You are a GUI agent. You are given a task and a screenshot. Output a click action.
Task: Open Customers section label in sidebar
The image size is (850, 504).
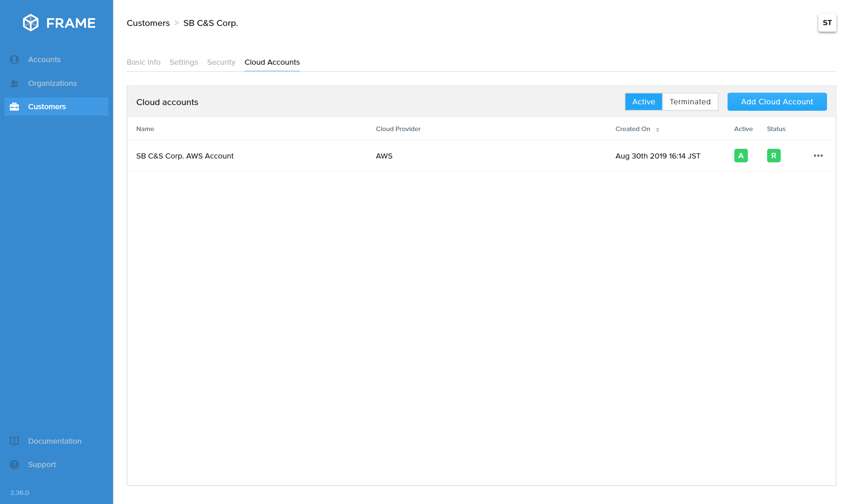point(47,107)
